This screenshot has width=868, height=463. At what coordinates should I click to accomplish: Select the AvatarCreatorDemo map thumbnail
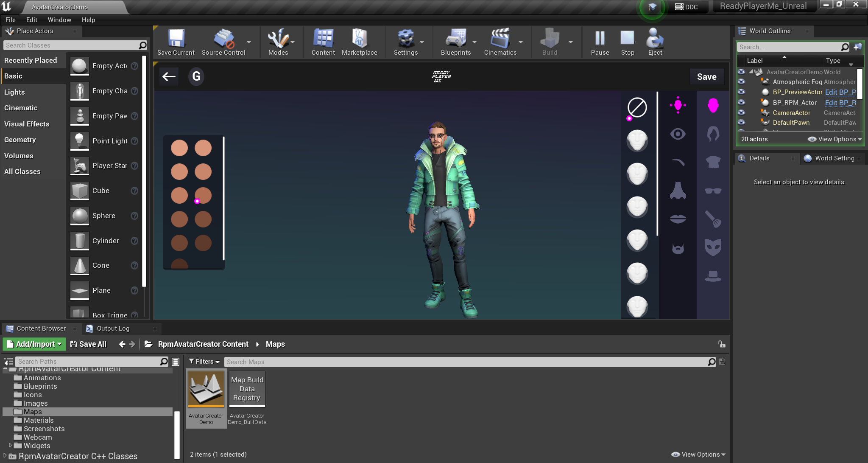tap(206, 388)
